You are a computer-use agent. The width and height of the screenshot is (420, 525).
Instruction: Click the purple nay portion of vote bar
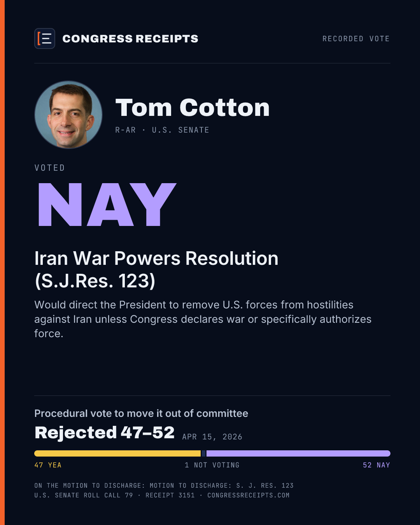click(x=298, y=453)
